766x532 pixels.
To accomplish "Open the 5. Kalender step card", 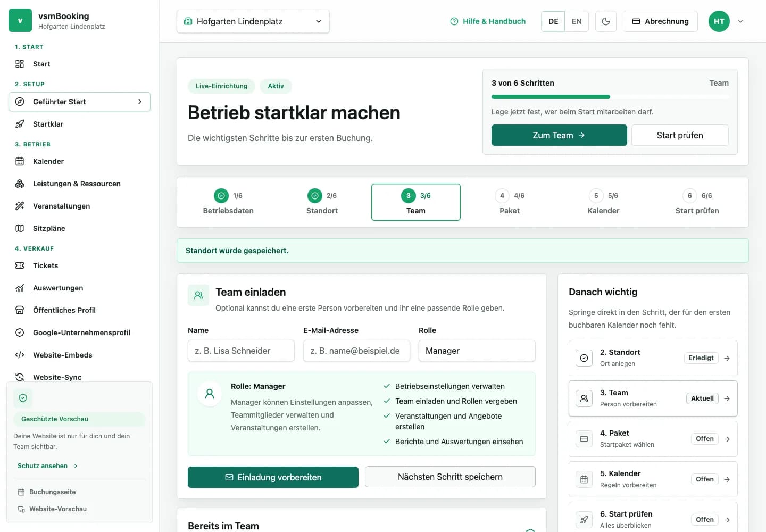I will (x=653, y=479).
